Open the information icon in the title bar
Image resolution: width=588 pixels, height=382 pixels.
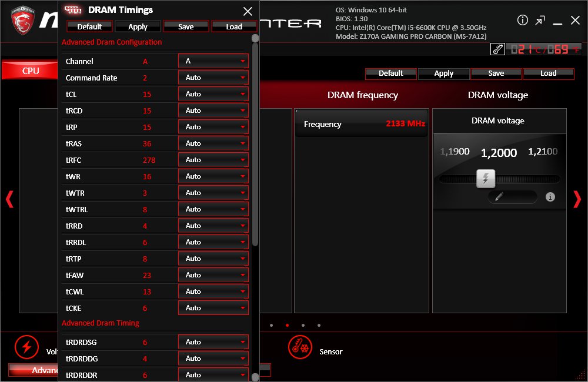tap(522, 20)
